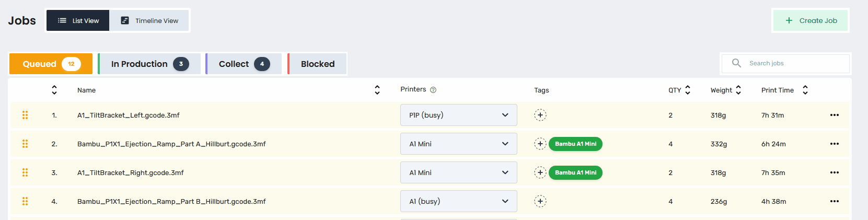
Task: Open A1 Mini printer dropdown for job 3
Action: tap(459, 172)
